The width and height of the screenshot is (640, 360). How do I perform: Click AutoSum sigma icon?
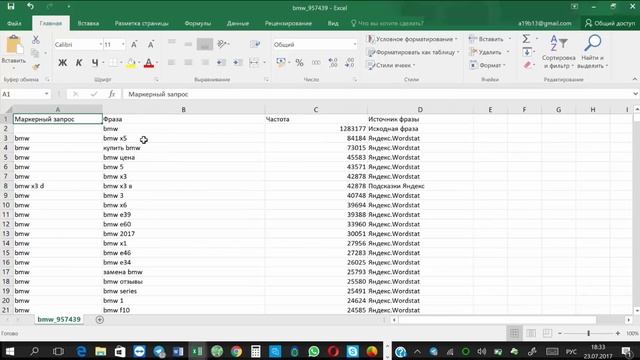click(526, 39)
